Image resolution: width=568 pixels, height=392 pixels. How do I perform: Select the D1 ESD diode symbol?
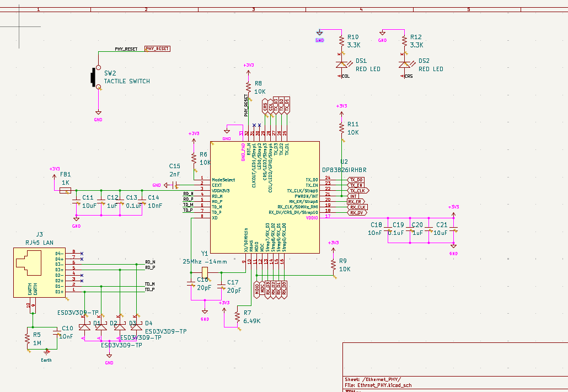coord(85,327)
